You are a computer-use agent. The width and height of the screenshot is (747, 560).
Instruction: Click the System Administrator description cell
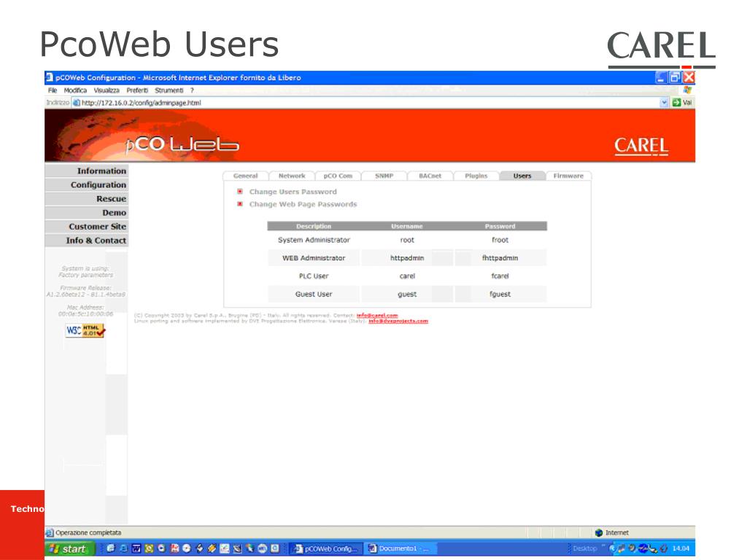pyautogui.click(x=314, y=240)
